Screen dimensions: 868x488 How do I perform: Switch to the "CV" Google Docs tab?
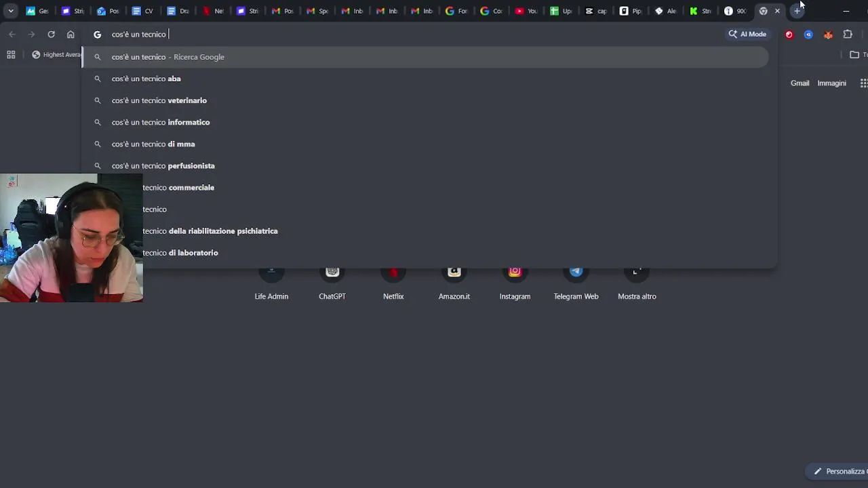coord(143,11)
